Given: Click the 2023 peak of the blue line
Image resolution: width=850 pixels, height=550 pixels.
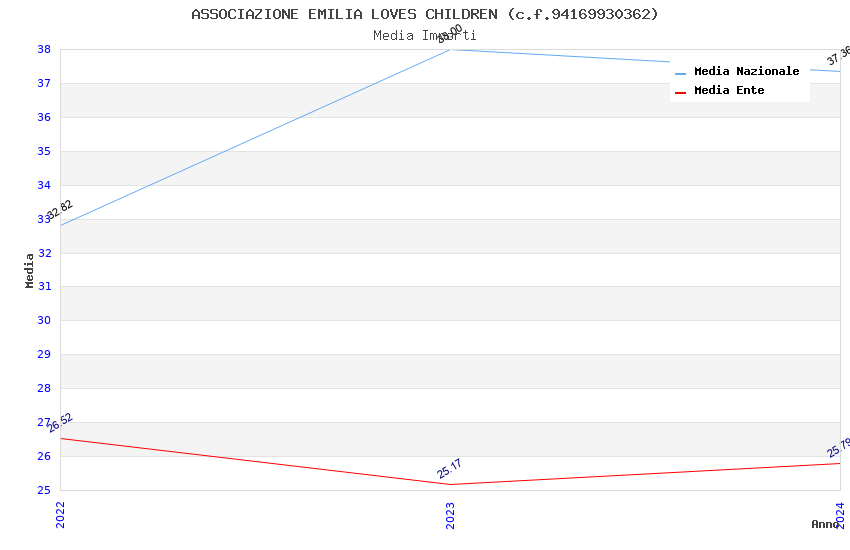Looking at the screenshot, I should pos(450,50).
